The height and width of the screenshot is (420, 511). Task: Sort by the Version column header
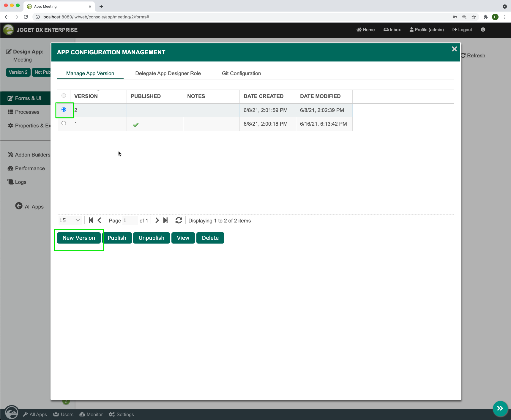[x=86, y=96]
